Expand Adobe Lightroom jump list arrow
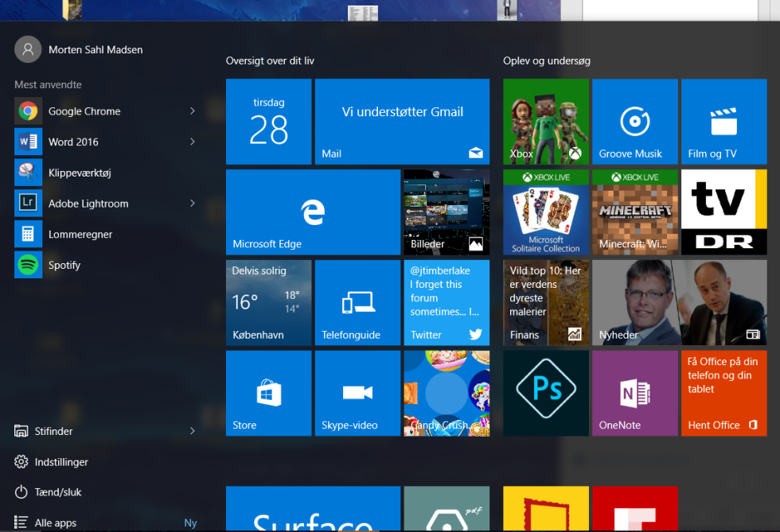 [x=193, y=204]
